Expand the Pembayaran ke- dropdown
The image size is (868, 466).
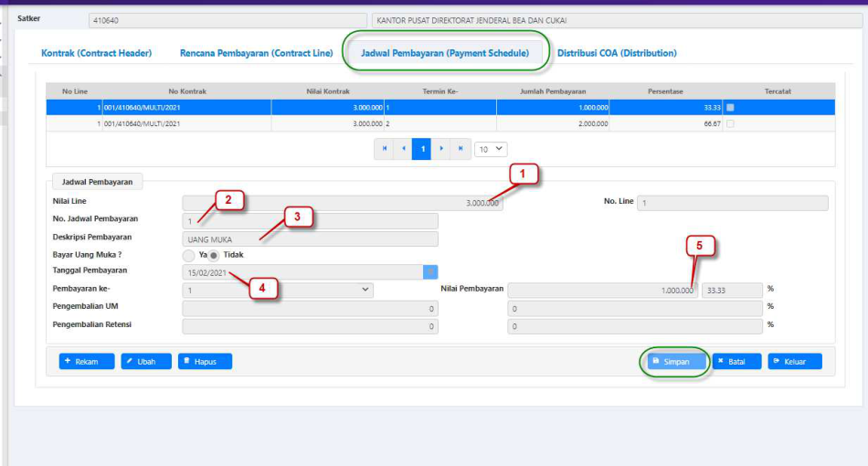tap(278, 290)
